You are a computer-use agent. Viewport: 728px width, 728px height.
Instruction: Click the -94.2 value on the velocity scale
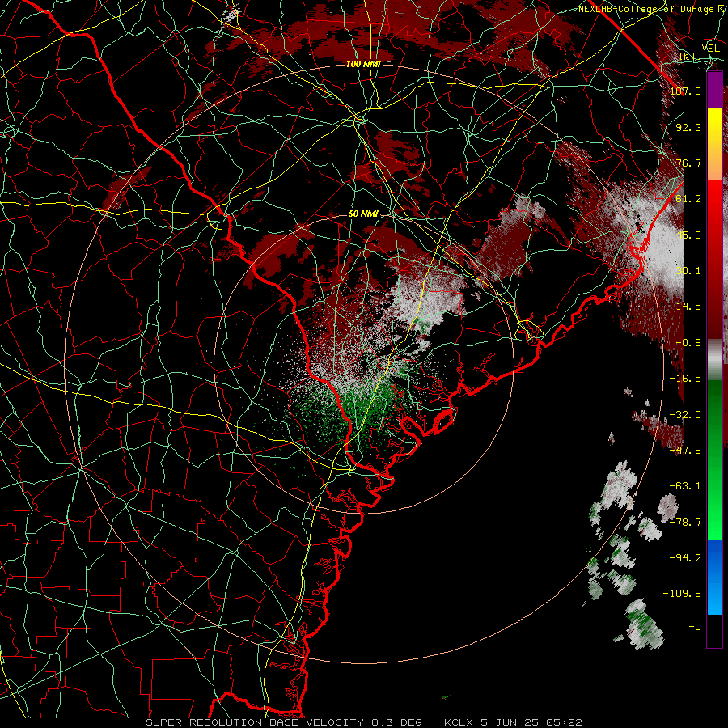click(685, 558)
